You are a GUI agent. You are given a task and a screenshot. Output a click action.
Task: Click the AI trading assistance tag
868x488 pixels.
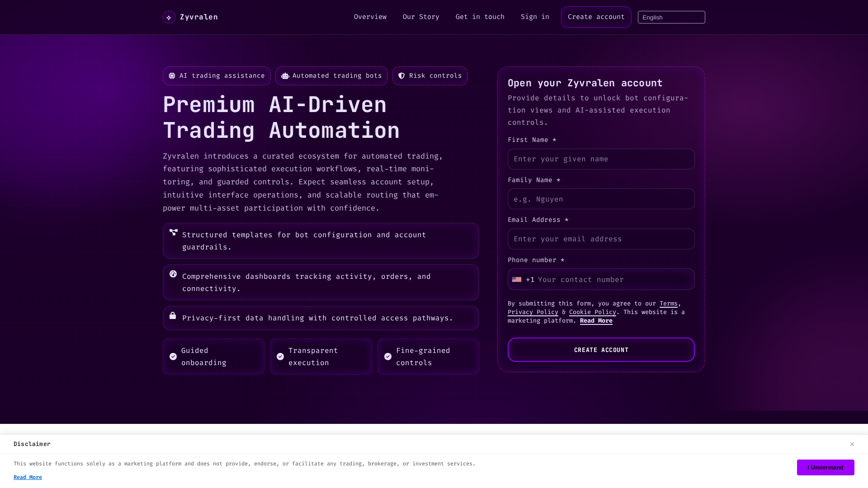coord(217,76)
